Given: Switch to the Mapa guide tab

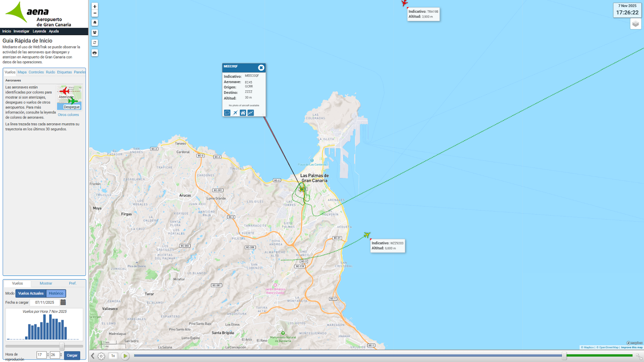Looking at the screenshot, I should click(22, 72).
